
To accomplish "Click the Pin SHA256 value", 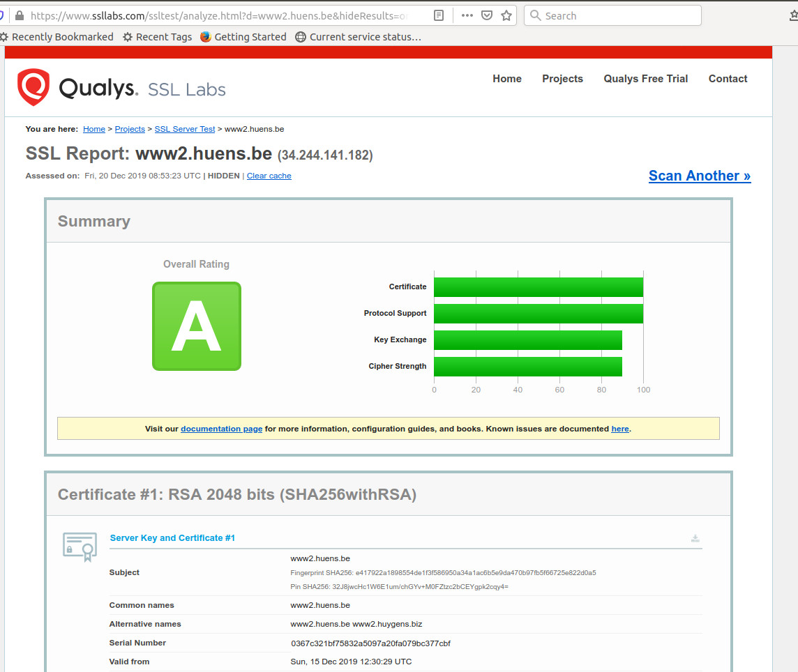I will 420,586.
